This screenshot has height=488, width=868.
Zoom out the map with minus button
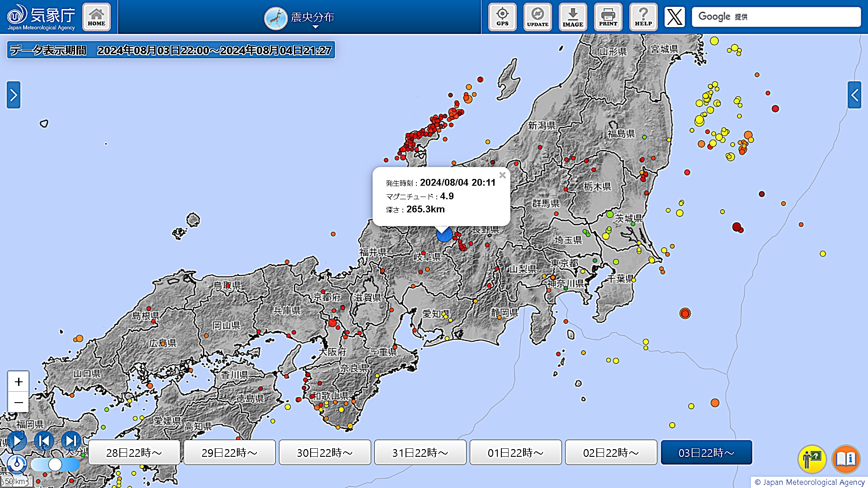[x=19, y=402]
